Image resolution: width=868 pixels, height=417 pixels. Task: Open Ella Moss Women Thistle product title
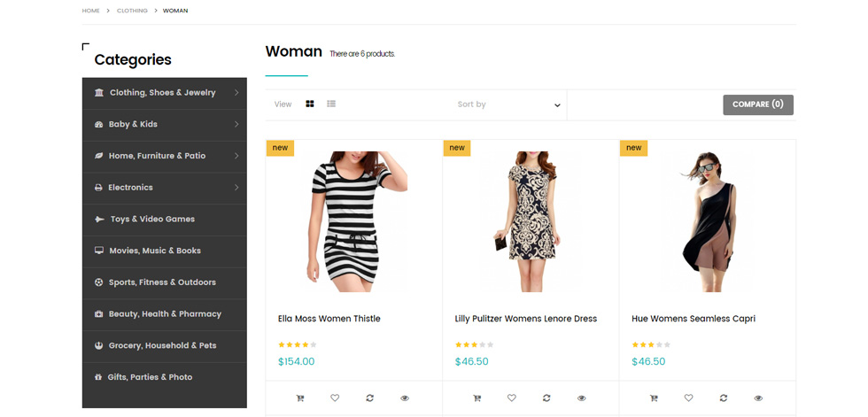[329, 319]
